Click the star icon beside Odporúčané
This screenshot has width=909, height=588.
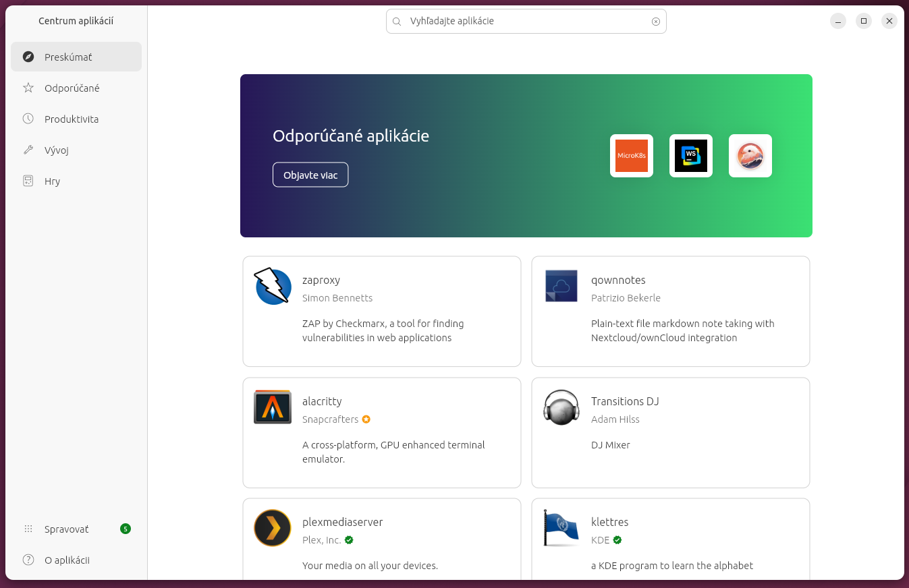point(28,88)
